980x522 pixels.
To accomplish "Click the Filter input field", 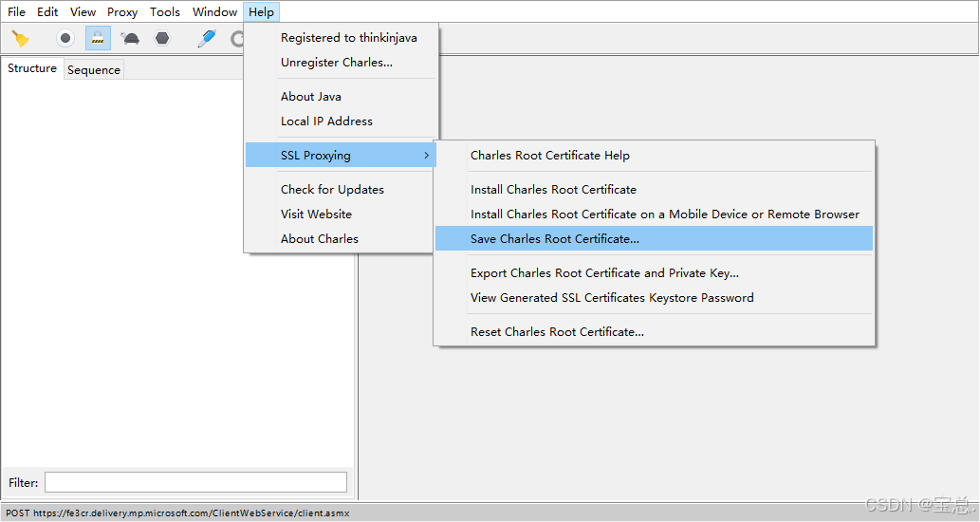I will coord(195,482).
